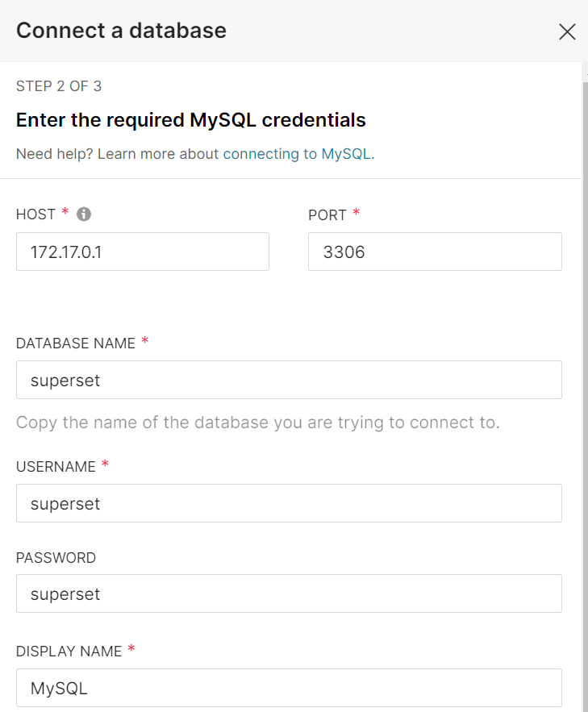
Task: Click the Enter the required MySQL credentials heading
Action: (191, 120)
